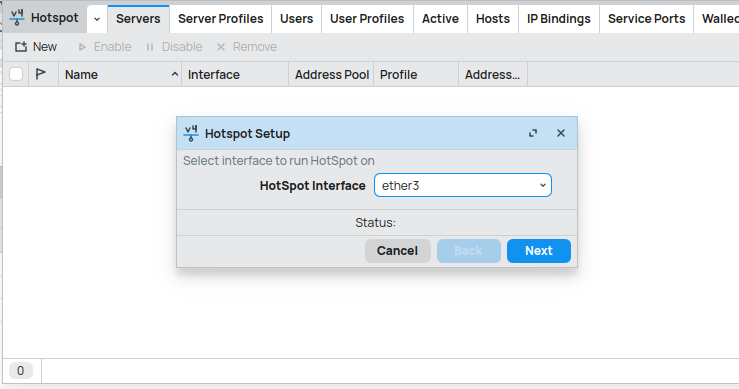Click the Cancel button
The image size is (739, 389).
click(x=397, y=251)
